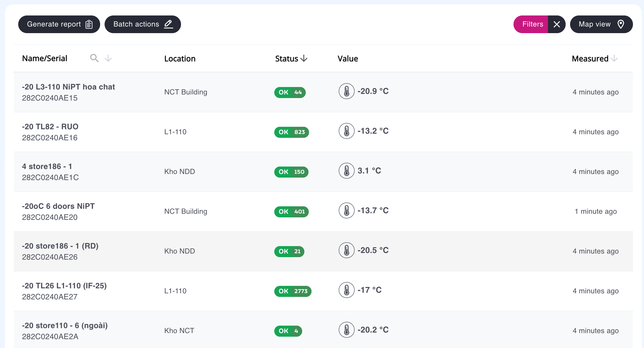Click the -17 °C value
Image resolution: width=644 pixels, height=348 pixels.
370,290
